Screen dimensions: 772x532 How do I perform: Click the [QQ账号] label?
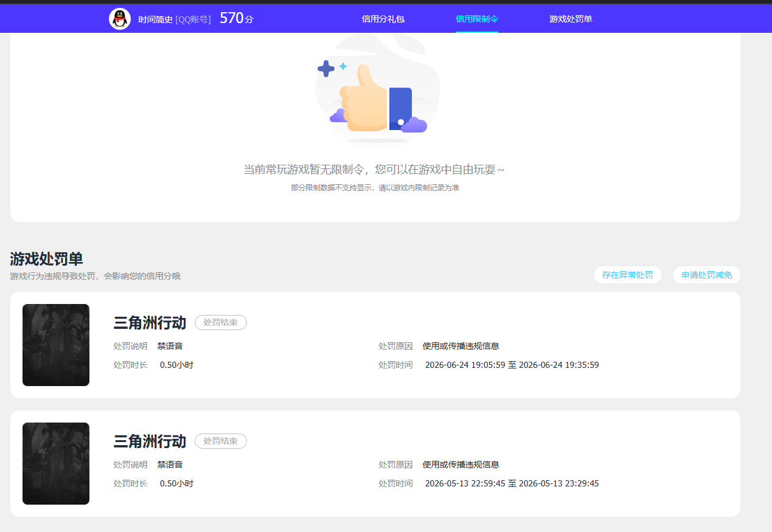click(193, 19)
